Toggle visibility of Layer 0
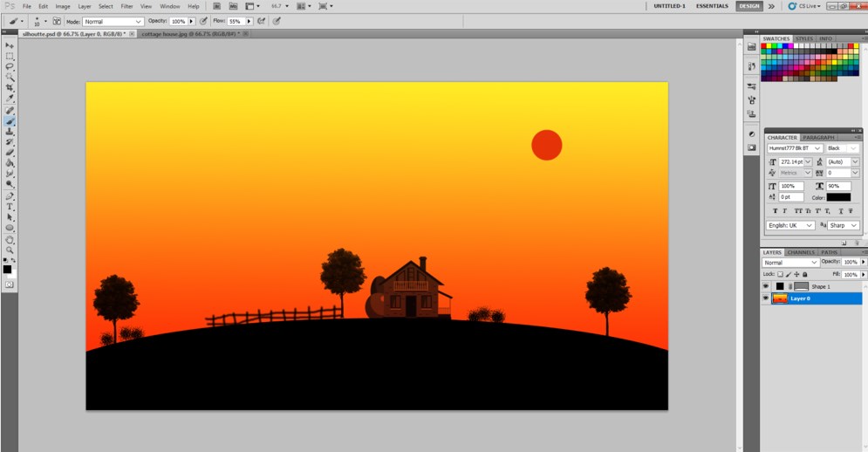 click(766, 298)
